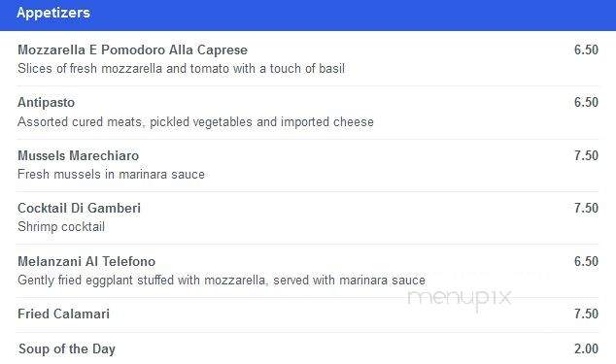
Task: Click the menupix watermark logo
Action: [460, 299]
